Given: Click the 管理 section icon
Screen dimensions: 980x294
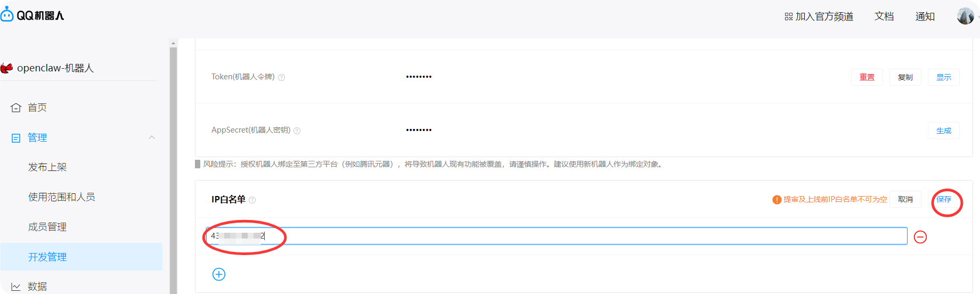Looking at the screenshot, I should [x=16, y=138].
